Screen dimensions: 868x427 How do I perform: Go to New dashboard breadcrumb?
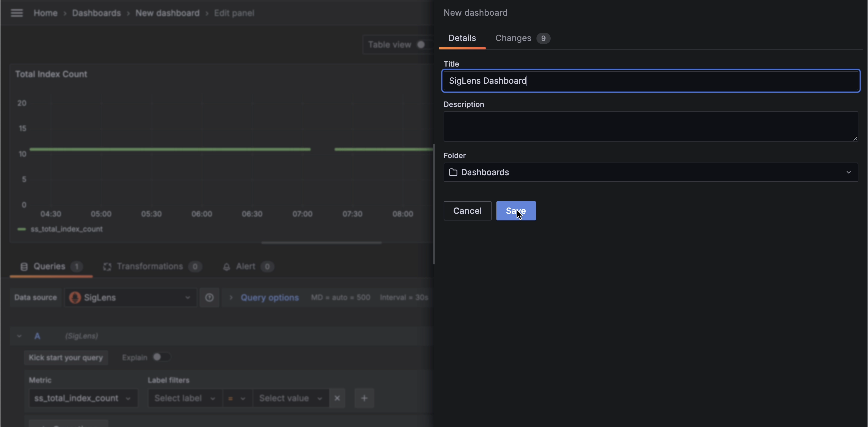tap(168, 13)
